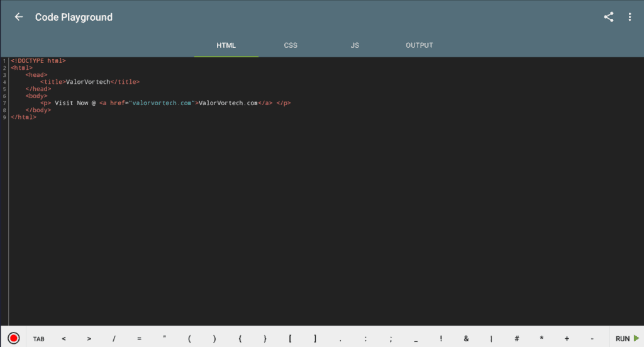The width and height of the screenshot is (644, 347).
Task: Insert forward slash from shortcut bar
Action: coord(114,339)
